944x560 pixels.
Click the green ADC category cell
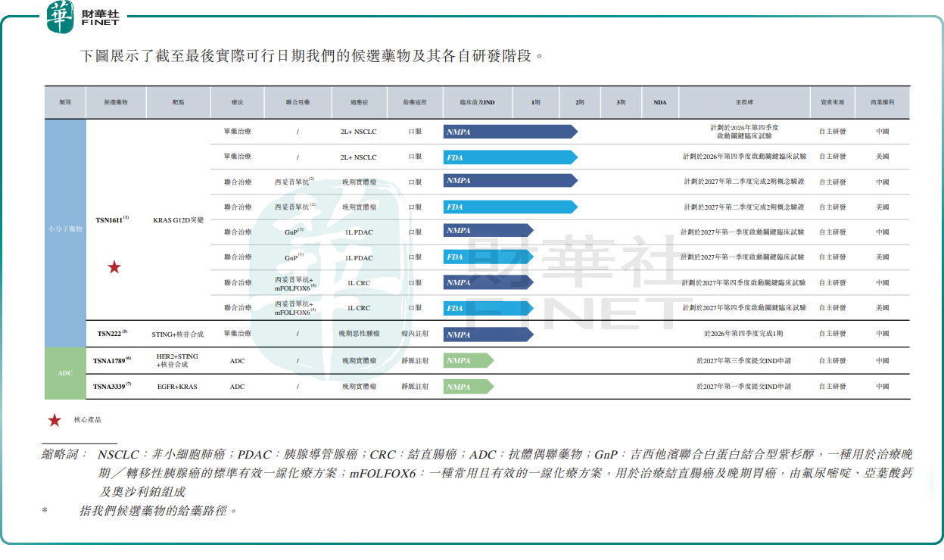click(65, 373)
